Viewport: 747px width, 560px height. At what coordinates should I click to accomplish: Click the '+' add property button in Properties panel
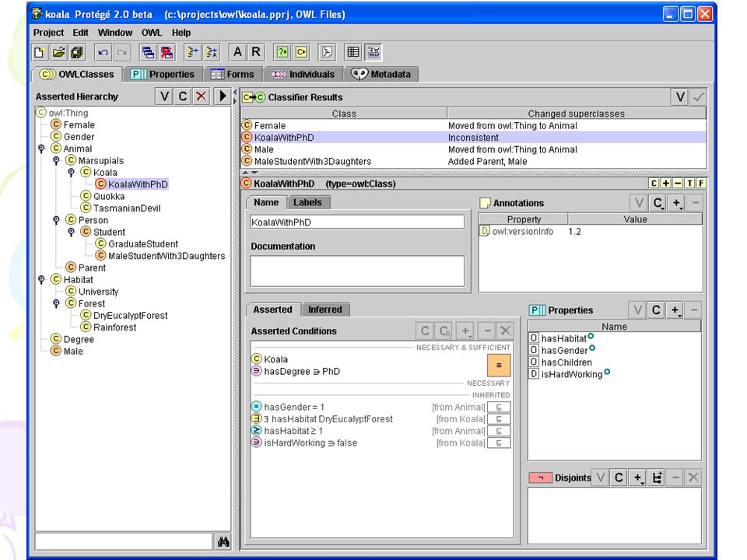coord(675,310)
